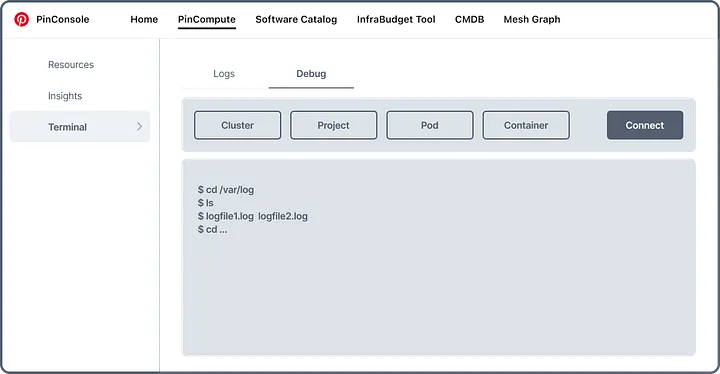Click the Connect button

tap(645, 125)
